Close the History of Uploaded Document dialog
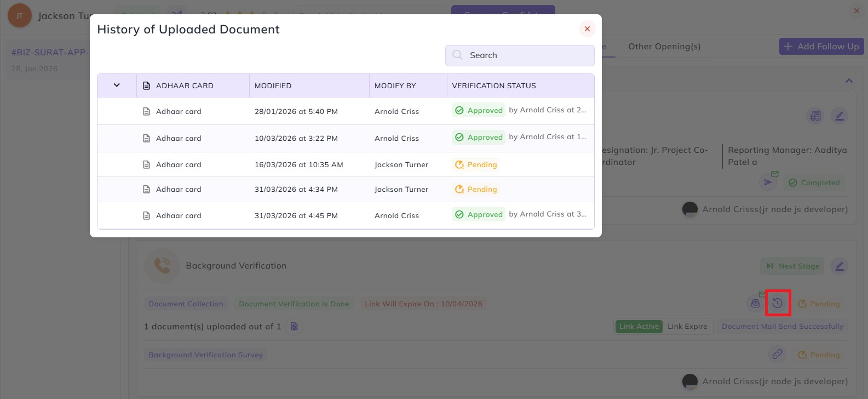The image size is (868, 399). [x=587, y=29]
